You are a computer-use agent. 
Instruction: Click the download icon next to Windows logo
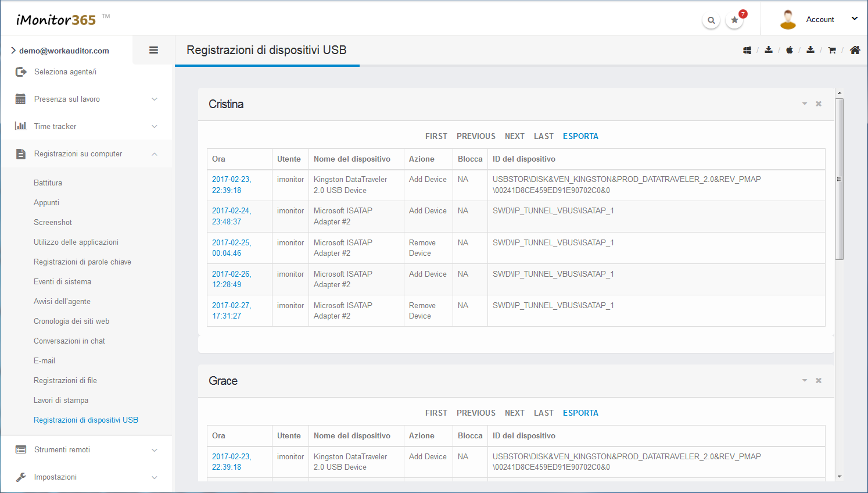(769, 51)
